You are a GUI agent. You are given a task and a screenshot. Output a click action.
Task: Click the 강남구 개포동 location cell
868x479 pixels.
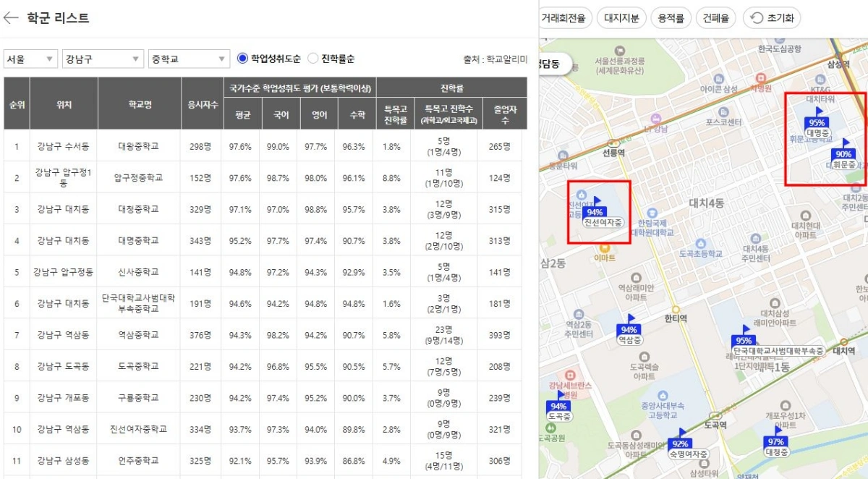pos(64,398)
